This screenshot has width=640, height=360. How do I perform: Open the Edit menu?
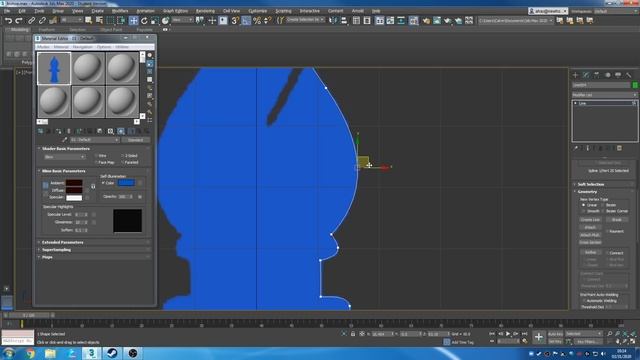point(22,11)
